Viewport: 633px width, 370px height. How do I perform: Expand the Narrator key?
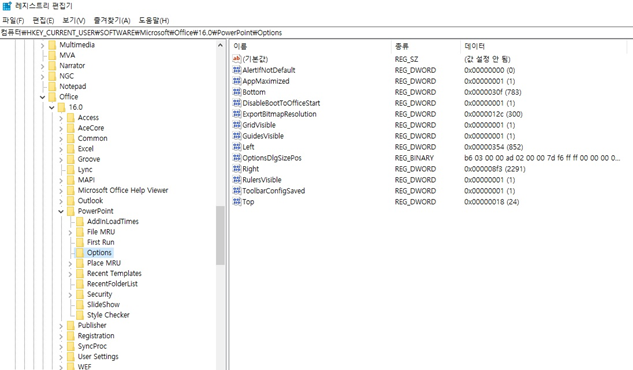(42, 66)
